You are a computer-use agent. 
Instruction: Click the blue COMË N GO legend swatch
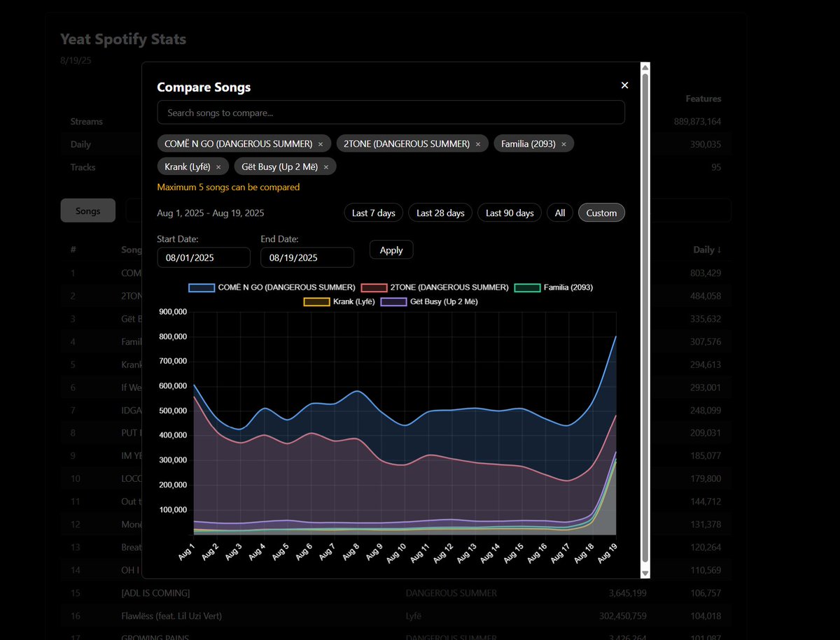(201, 287)
